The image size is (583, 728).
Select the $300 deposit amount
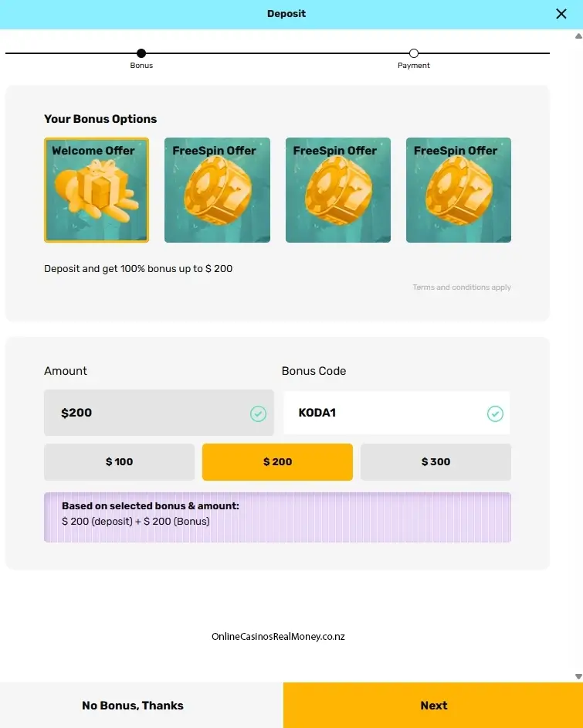coord(435,461)
